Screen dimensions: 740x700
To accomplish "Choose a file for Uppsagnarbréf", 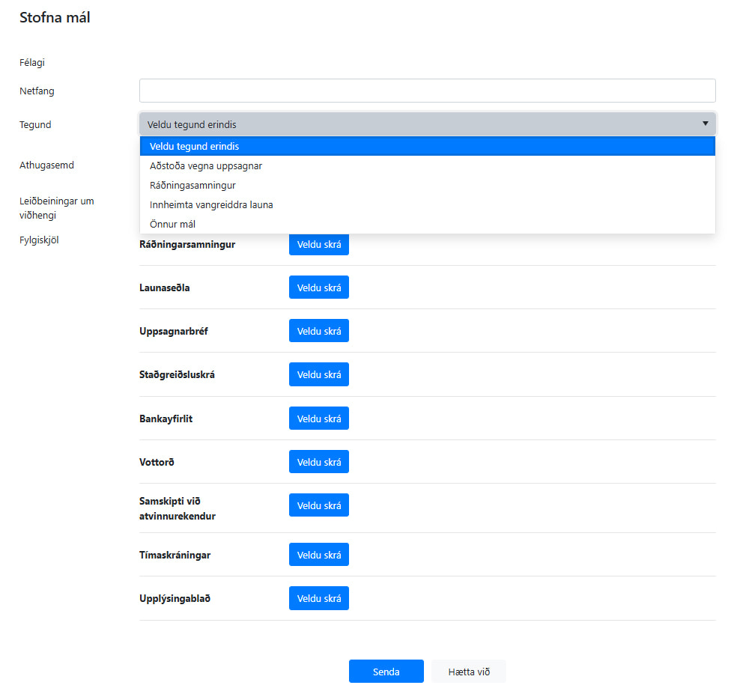I will pyautogui.click(x=319, y=331).
